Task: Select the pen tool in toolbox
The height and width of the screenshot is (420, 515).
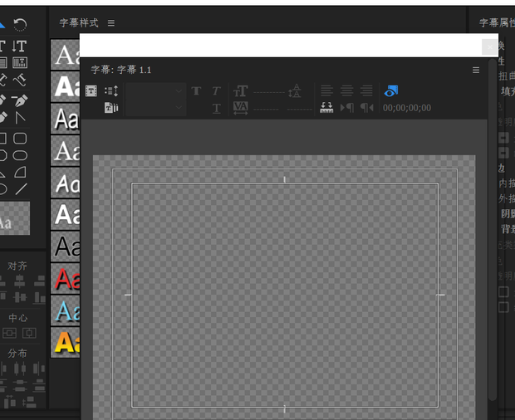Action: click(2, 100)
